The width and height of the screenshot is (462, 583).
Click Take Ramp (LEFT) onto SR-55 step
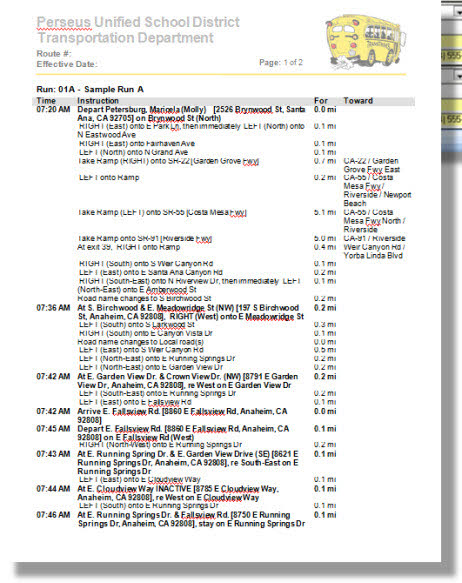tap(162, 212)
